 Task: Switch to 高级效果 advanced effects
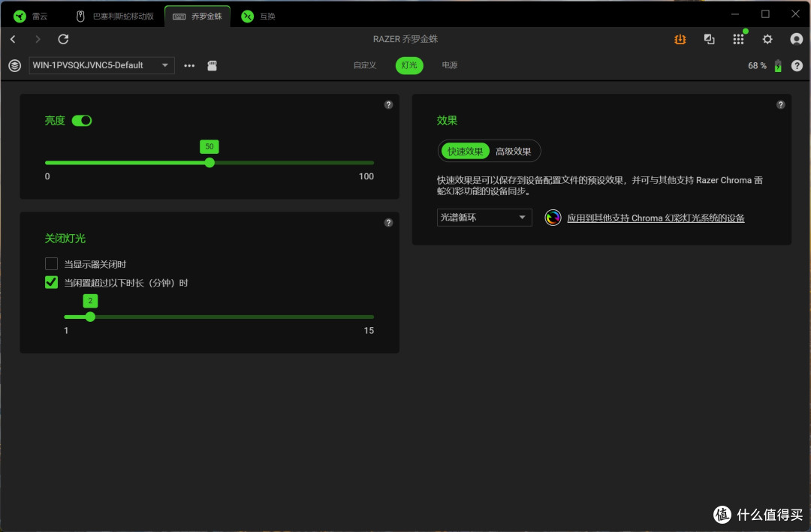(x=514, y=151)
